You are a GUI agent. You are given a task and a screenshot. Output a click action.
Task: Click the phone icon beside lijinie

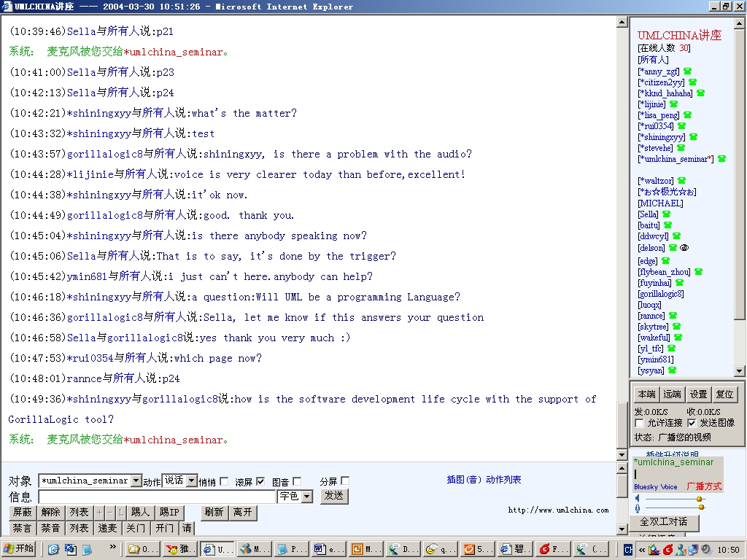point(673,104)
